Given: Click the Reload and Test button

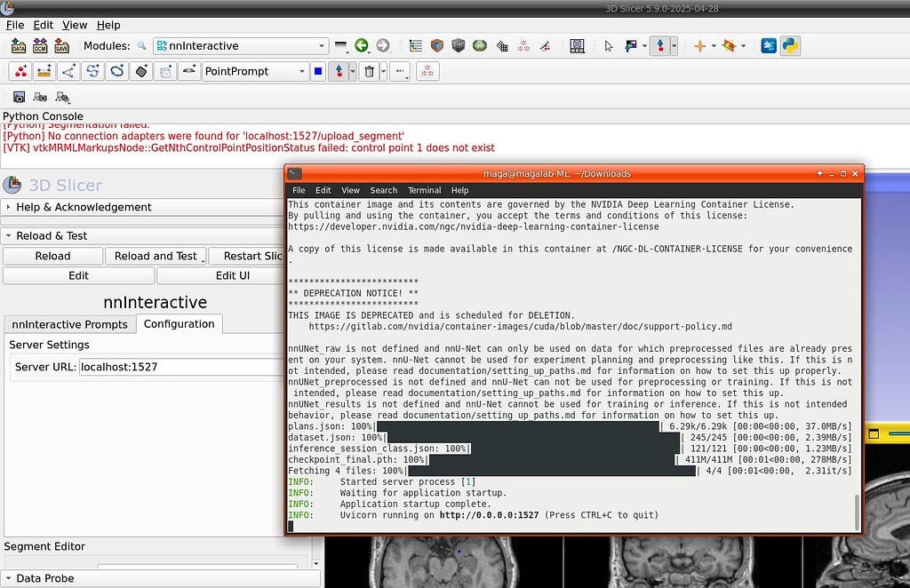Looking at the screenshot, I should tap(156, 256).
